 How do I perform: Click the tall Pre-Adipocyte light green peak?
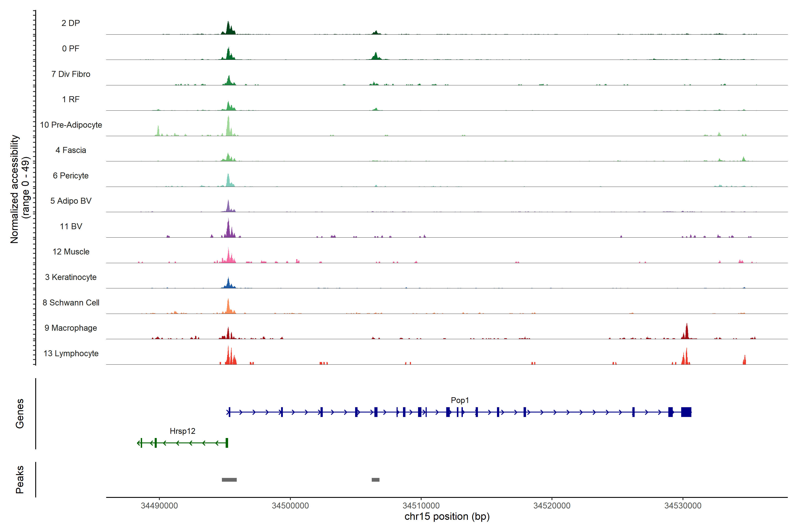pyautogui.click(x=228, y=126)
